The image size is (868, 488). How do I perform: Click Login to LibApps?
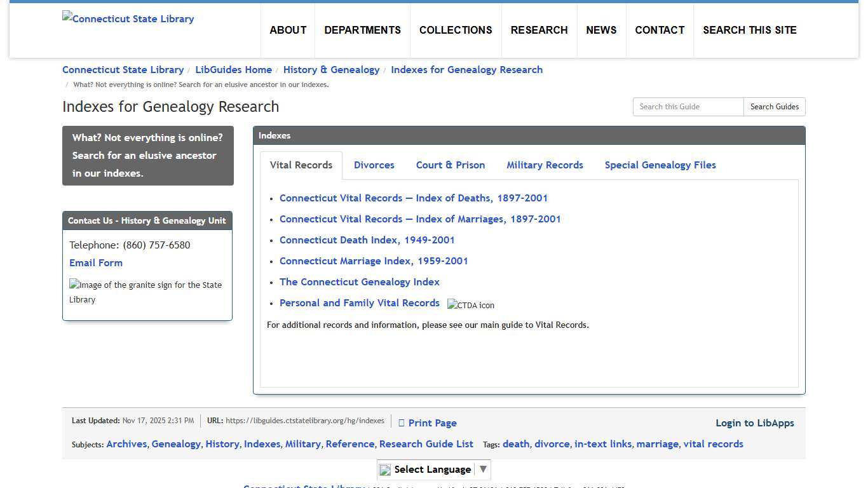coord(755,423)
